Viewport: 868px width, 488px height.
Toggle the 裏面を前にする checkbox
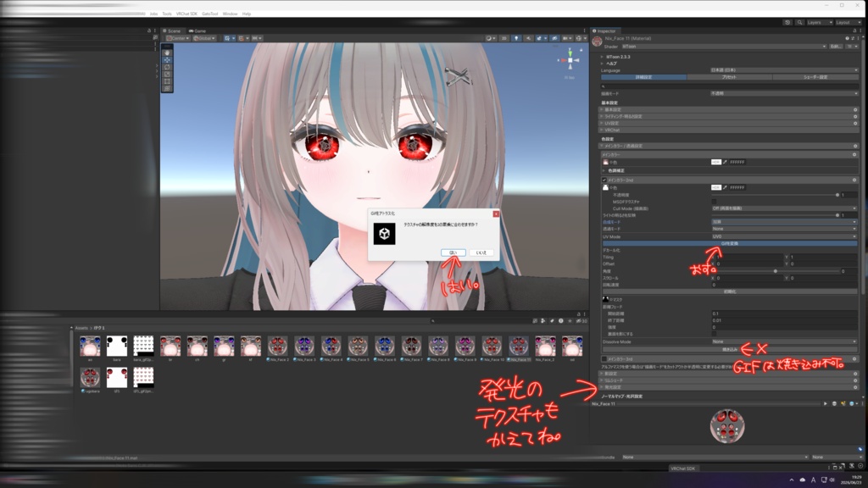point(714,334)
